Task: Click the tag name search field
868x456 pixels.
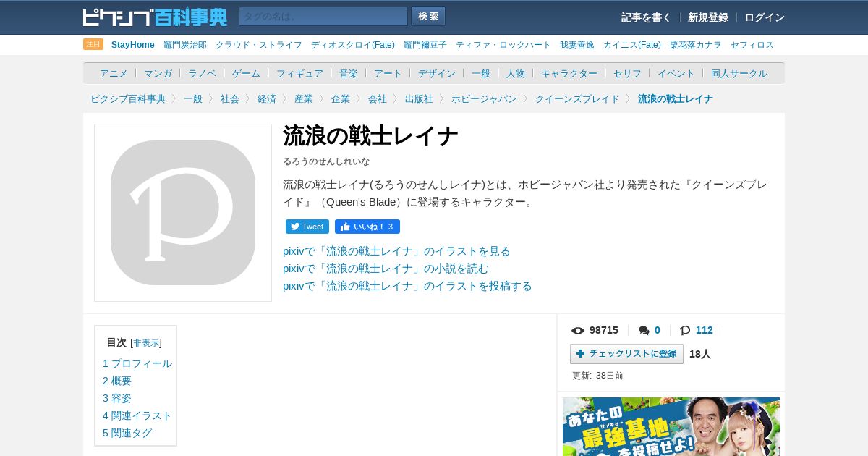Action: 323,16
